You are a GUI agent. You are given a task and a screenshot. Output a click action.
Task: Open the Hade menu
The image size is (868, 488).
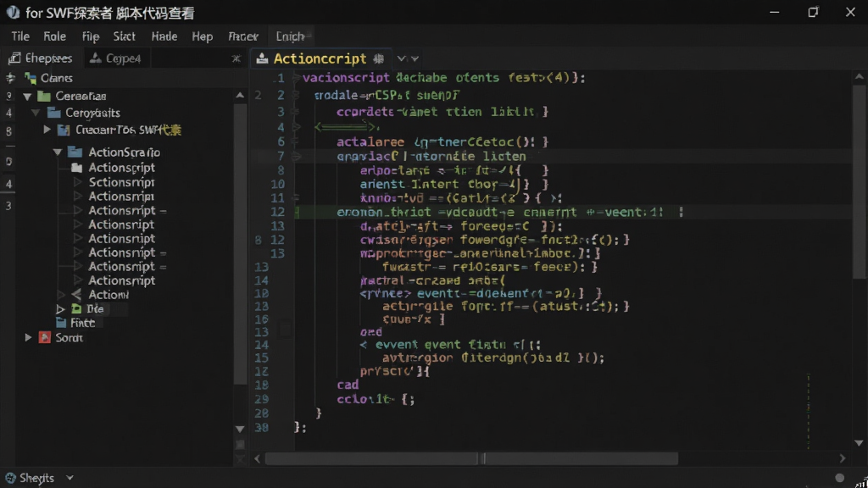point(164,36)
